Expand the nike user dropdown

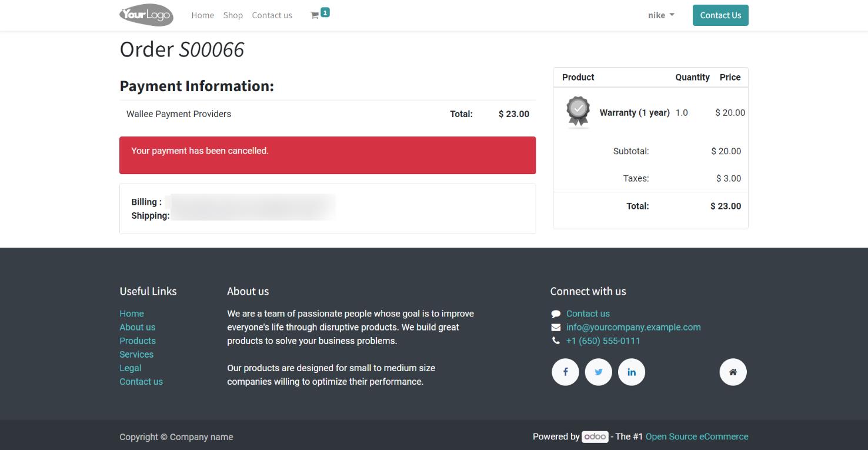[x=661, y=15]
